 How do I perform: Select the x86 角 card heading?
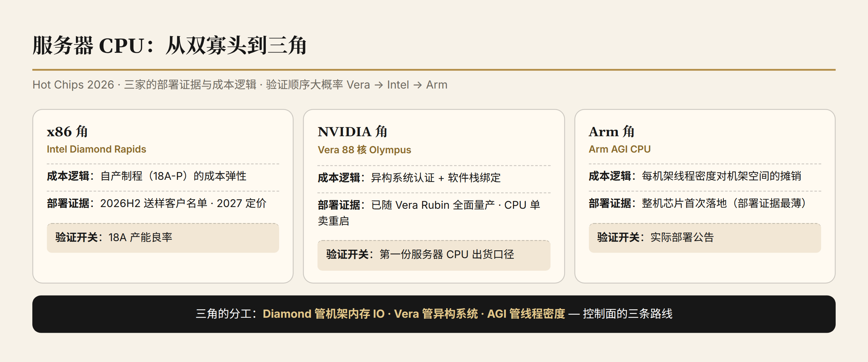click(67, 131)
